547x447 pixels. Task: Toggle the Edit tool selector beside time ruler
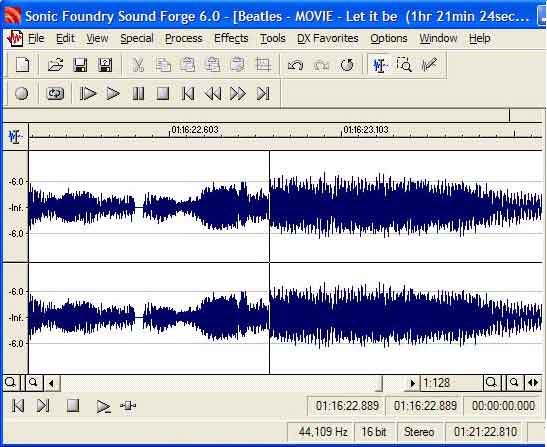tap(15, 136)
